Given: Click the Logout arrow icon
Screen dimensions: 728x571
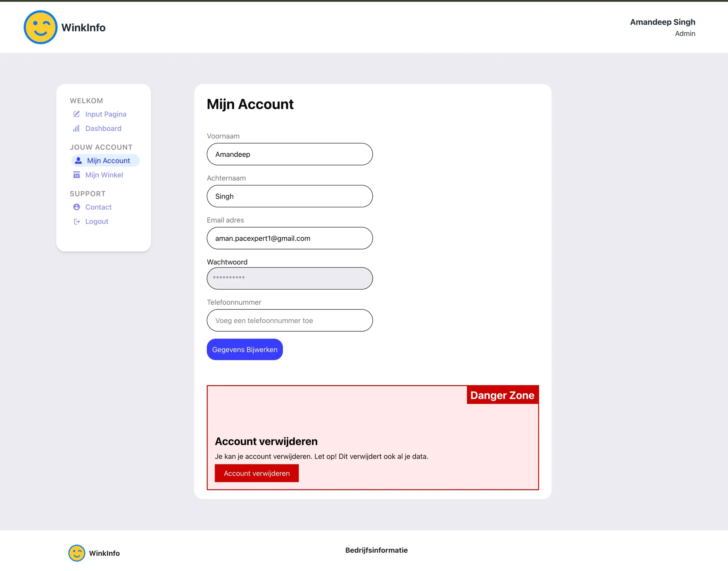Looking at the screenshot, I should click(76, 221).
